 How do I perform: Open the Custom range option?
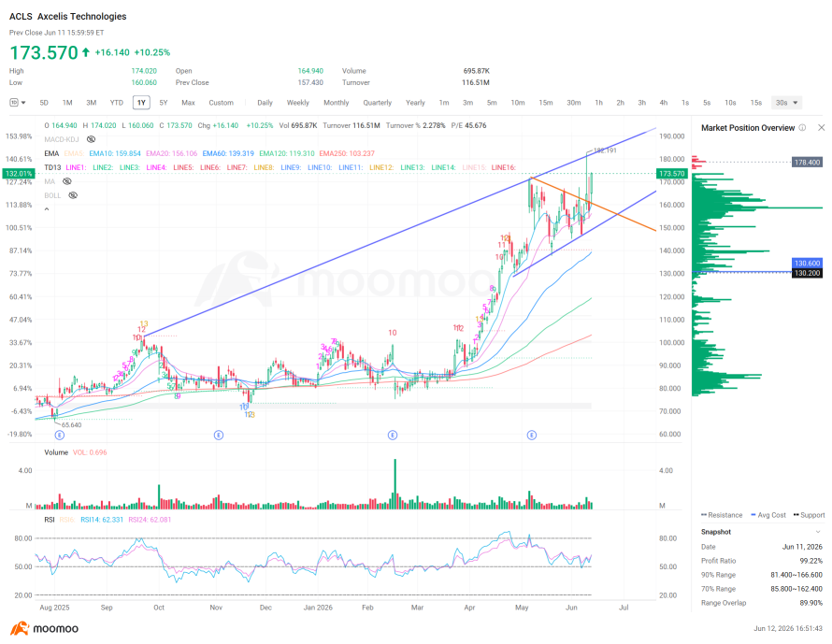coord(221,103)
